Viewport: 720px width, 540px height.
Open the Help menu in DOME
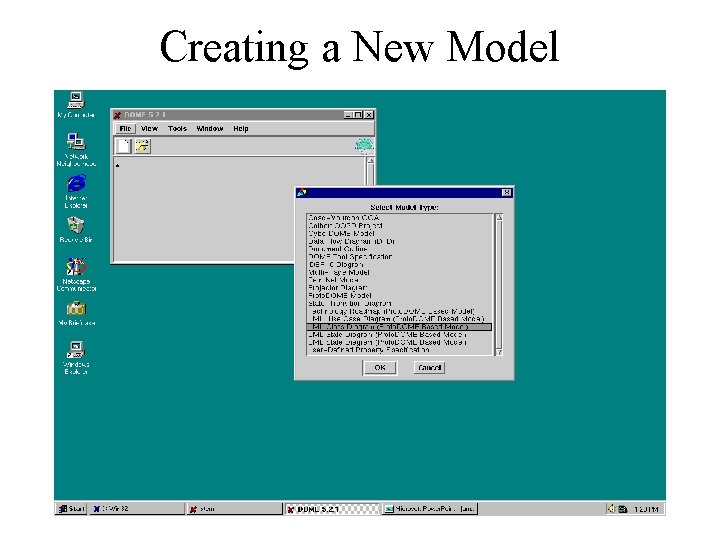[241, 129]
